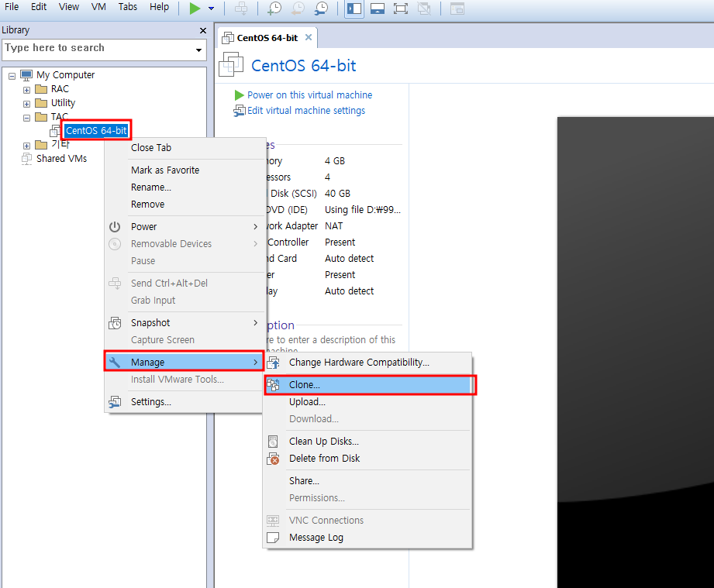The width and height of the screenshot is (714, 588).
Task: Select Shared VMs in library tree
Action: tap(61, 158)
